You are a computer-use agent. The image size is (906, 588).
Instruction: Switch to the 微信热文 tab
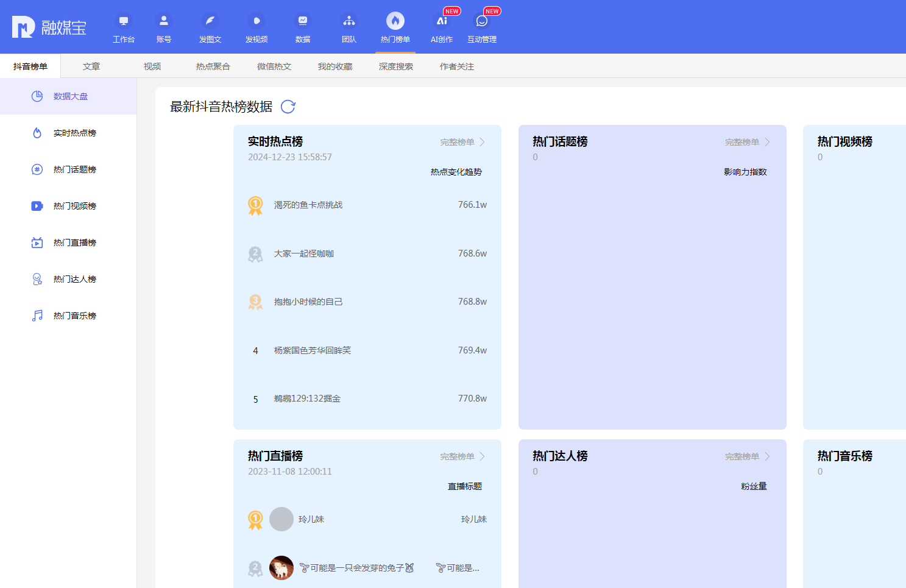coord(274,66)
